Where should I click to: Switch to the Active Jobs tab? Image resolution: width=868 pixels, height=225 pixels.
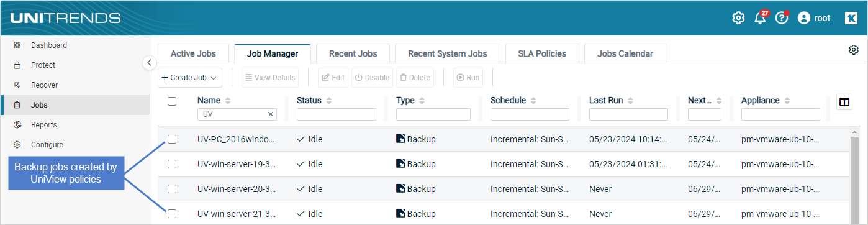pyautogui.click(x=193, y=53)
